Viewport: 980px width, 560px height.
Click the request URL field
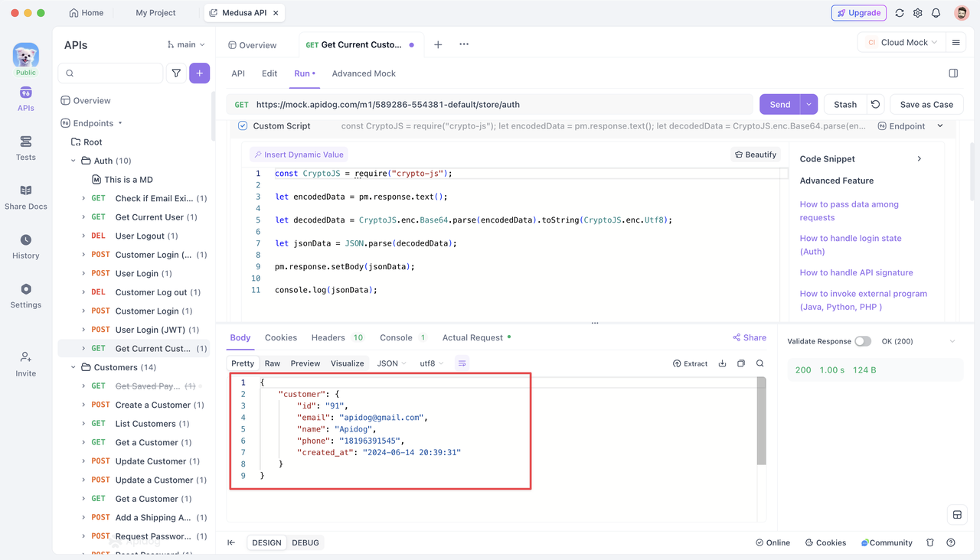coord(490,105)
